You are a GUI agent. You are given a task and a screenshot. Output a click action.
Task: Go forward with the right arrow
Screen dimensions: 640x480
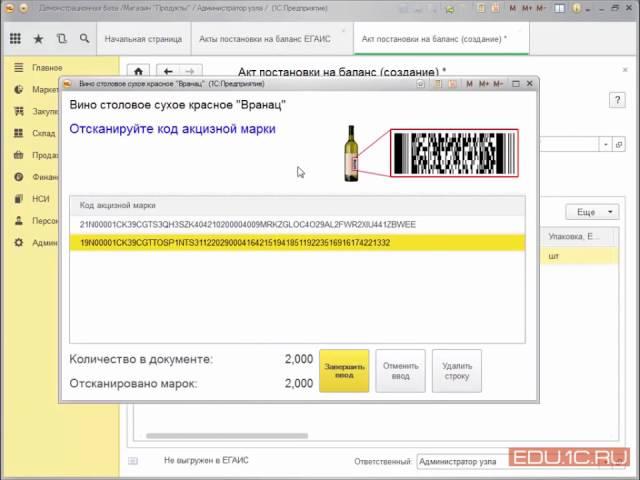(190, 71)
